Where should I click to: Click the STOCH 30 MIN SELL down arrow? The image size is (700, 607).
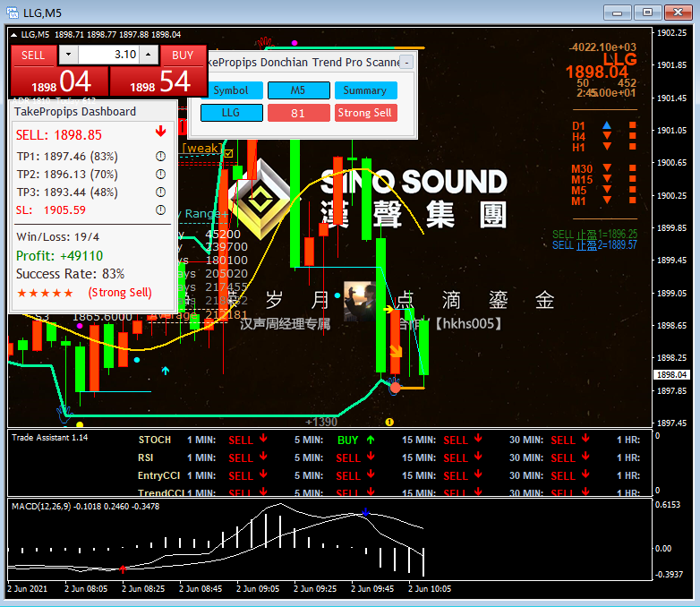click(585, 438)
